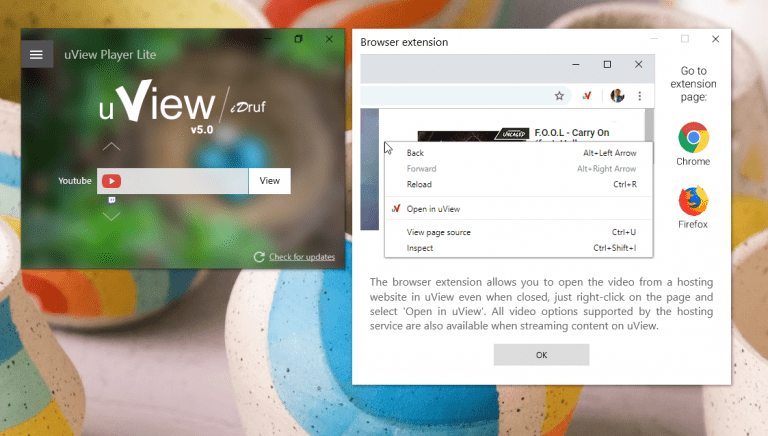The image size is (768, 436).
Task: Open the hamburger menu in uView Player
Action: (x=37, y=54)
